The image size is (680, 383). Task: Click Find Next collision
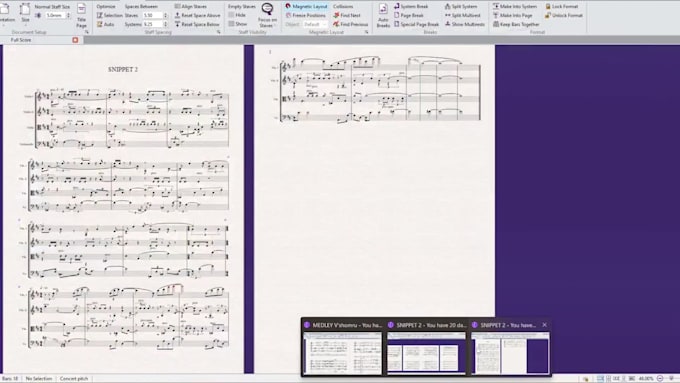click(347, 15)
